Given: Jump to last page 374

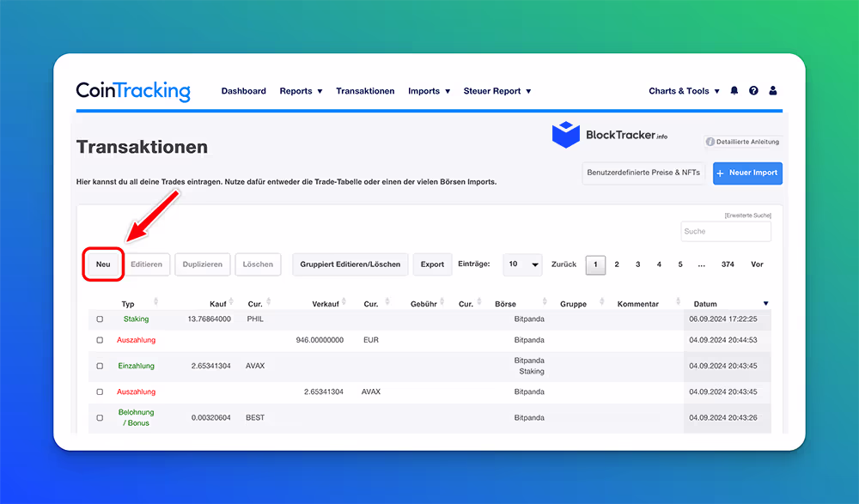Looking at the screenshot, I should click(x=728, y=264).
